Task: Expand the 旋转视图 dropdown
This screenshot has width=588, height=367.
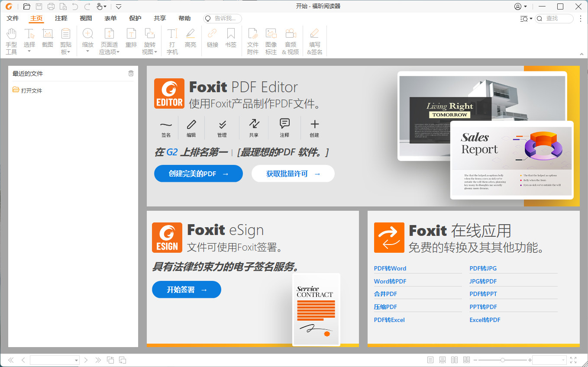Action: (x=156, y=52)
